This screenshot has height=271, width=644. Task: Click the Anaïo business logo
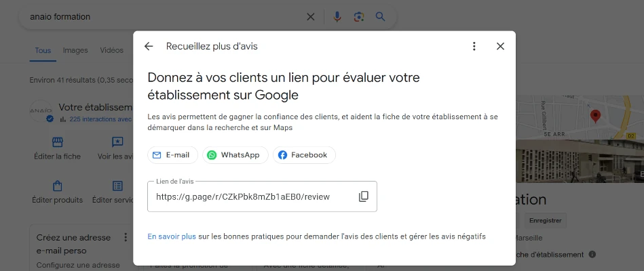[x=41, y=110]
